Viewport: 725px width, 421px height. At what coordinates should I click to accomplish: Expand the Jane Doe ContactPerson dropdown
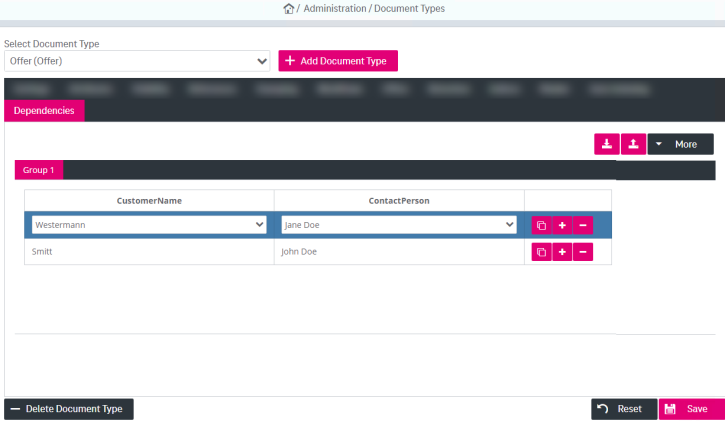pos(398,225)
